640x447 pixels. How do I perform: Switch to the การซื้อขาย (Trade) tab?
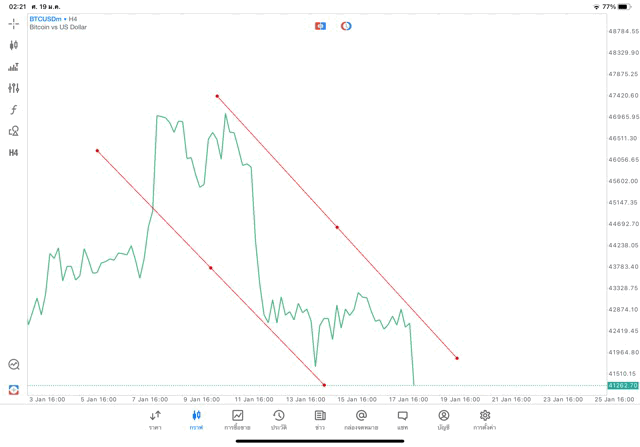coord(237,419)
